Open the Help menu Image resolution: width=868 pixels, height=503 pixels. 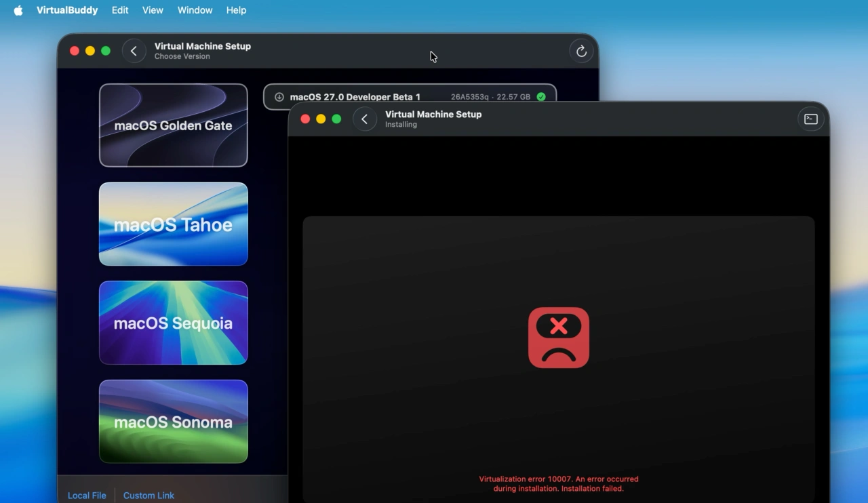pos(236,10)
